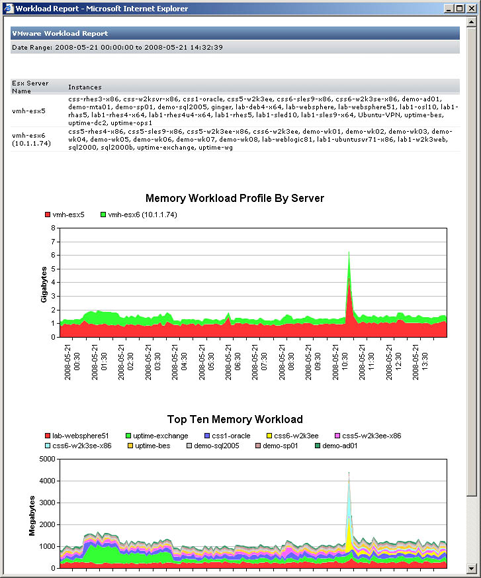Click the 'Esx Server Name' column header
The width and height of the screenshot is (481, 578).
click(30, 87)
